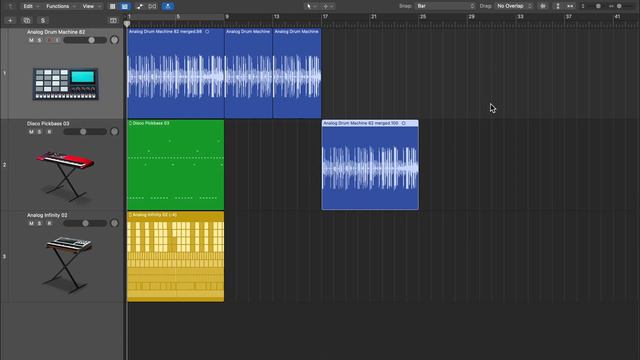Click the waveform zoom icon

click(543, 6)
